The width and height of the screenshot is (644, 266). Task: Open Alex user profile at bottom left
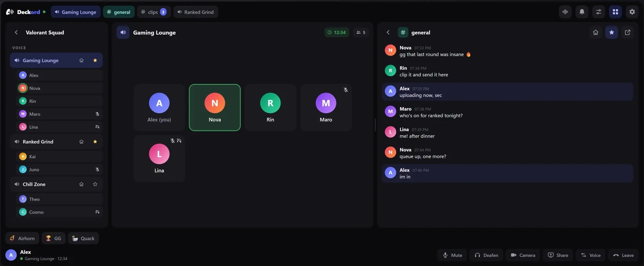click(37, 255)
